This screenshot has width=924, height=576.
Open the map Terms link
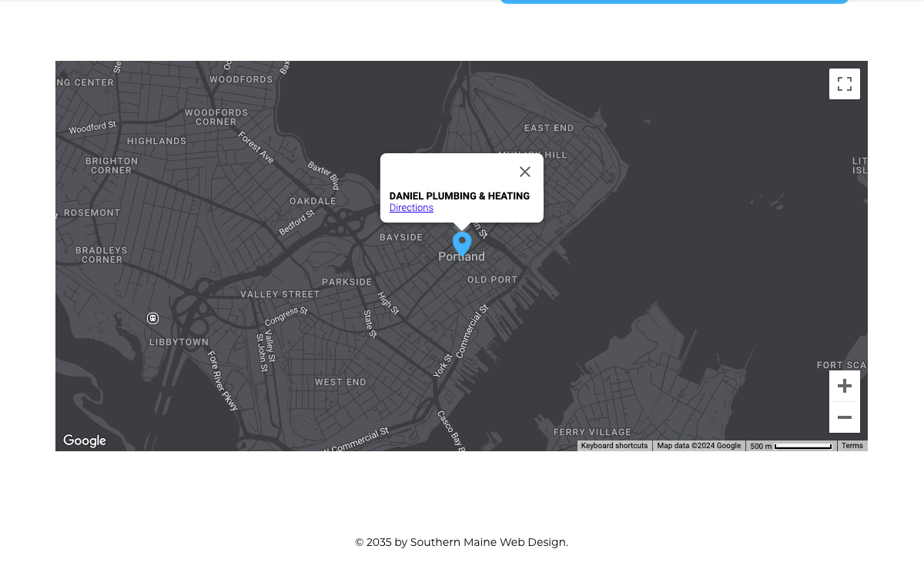point(852,446)
